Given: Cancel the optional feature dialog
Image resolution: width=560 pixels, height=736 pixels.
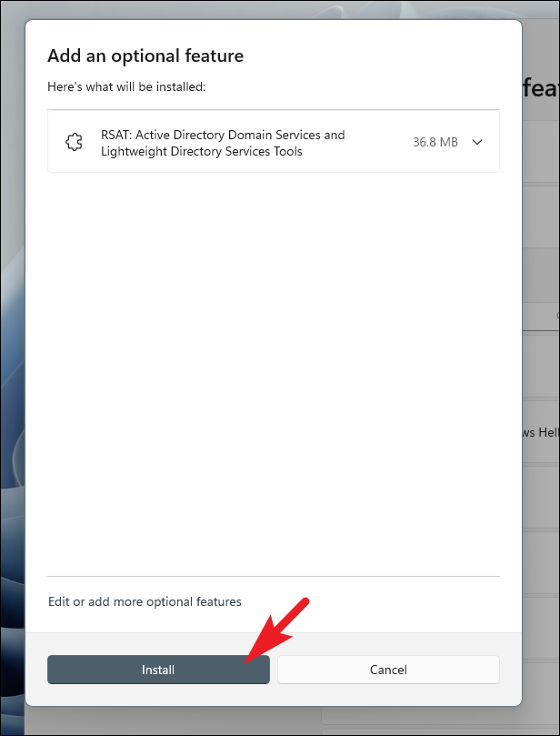Looking at the screenshot, I should point(388,670).
